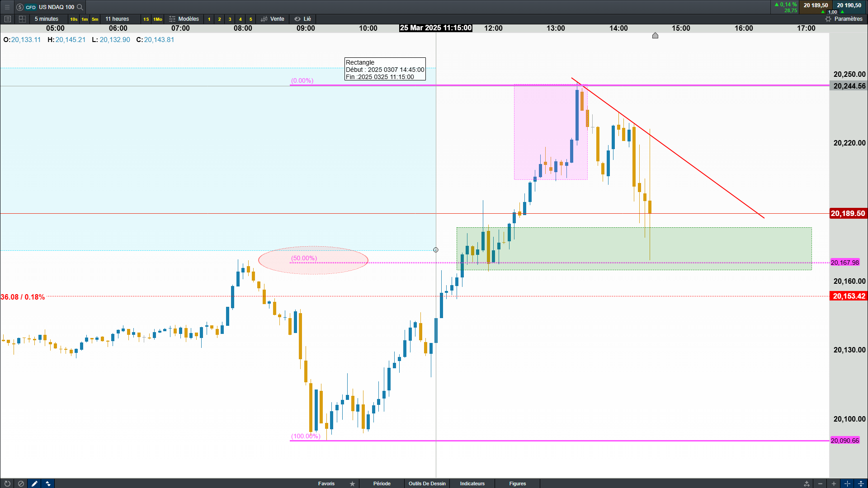Click the forbidden circle icon bottom-left

pos(21,483)
